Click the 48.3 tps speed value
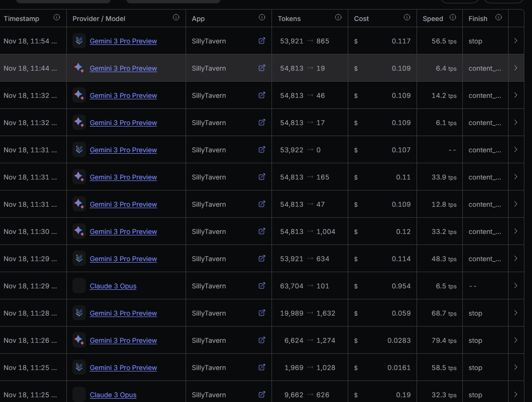This screenshot has height=402, width=532. (444, 259)
